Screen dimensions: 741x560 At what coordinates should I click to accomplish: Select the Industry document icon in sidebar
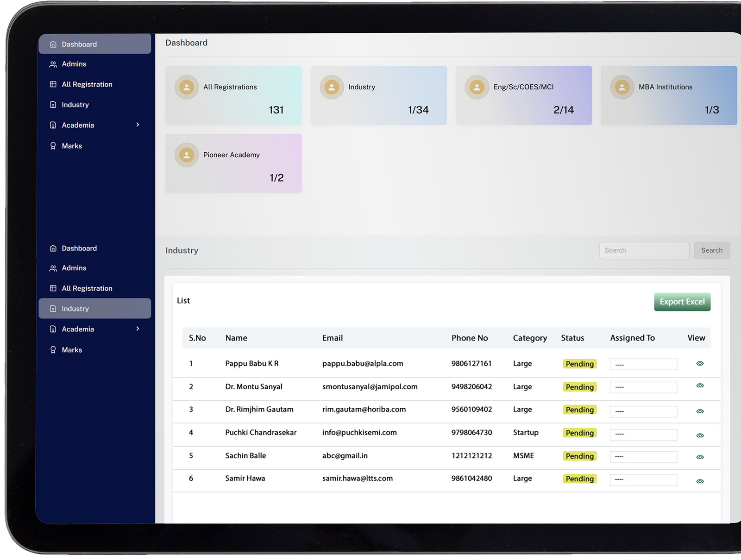[53, 105]
